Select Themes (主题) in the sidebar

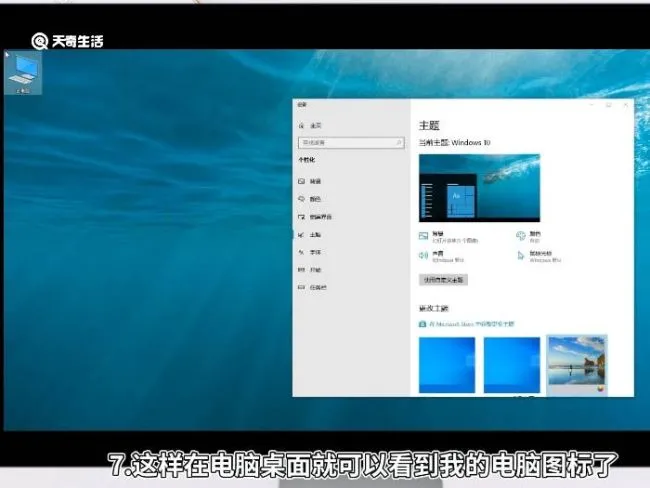(310, 235)
